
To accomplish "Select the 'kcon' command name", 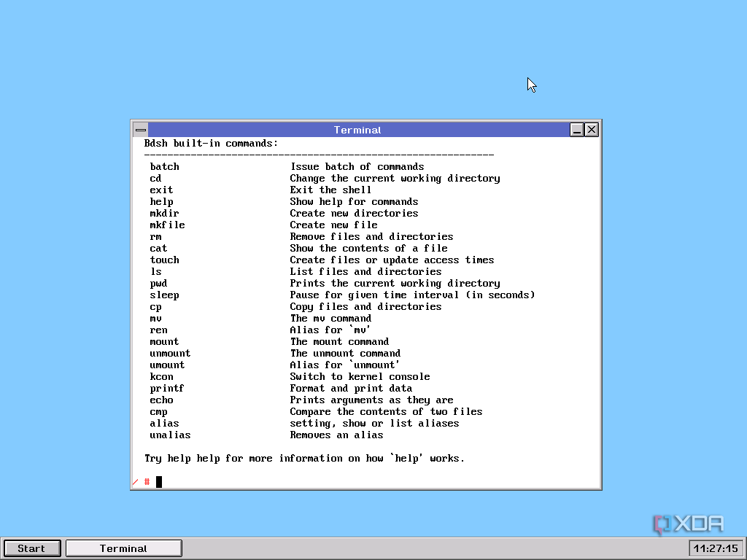I will [x=161, y=377].
